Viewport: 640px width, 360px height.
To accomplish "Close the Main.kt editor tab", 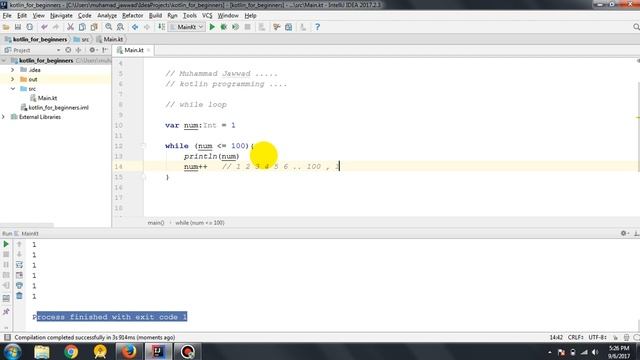I will [149, 50].
